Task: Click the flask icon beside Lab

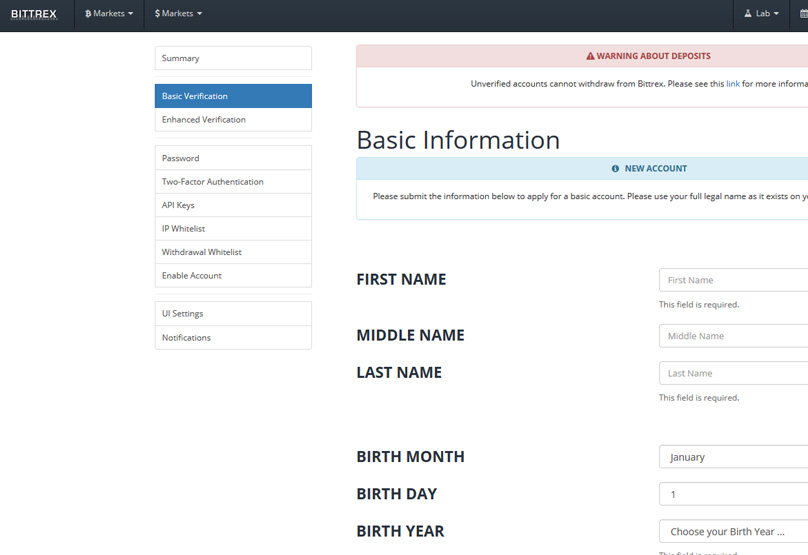Action: 748,13
